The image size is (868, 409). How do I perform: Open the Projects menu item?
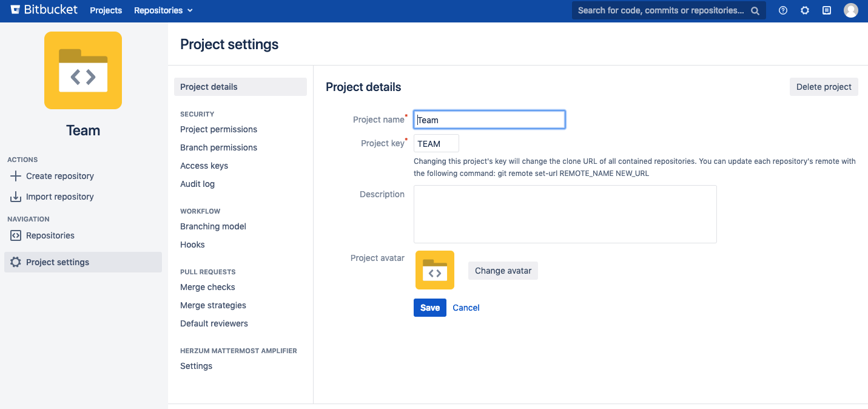[x=106, y=10]
